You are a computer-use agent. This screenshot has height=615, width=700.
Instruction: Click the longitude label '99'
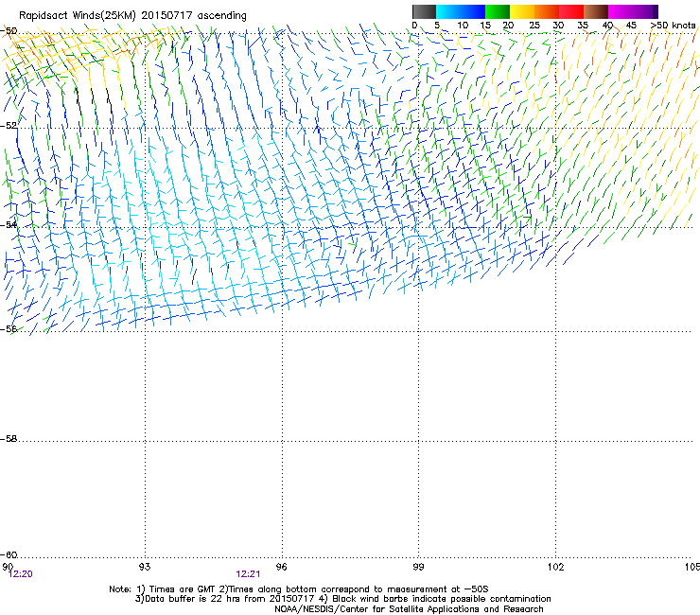418,567
